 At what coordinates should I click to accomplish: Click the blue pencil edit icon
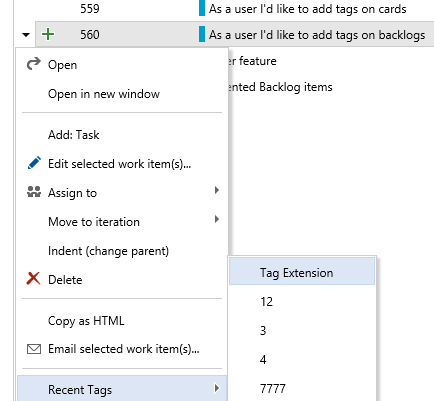[x=34, y=163]
